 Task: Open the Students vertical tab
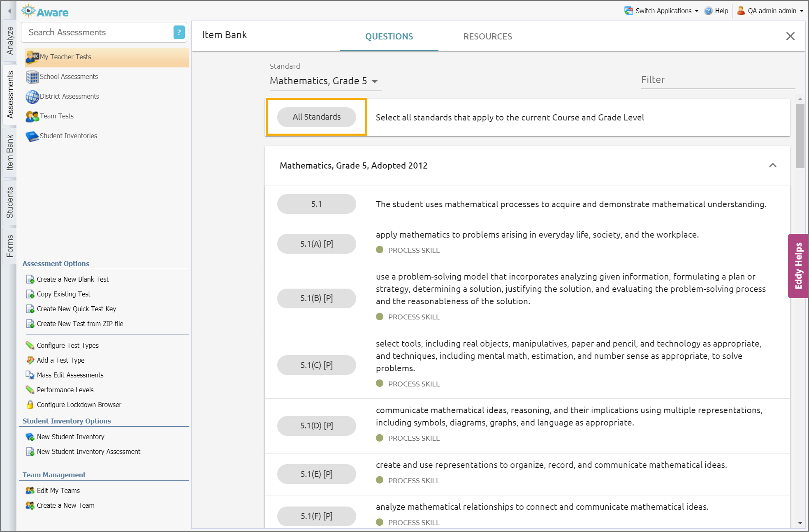coord(9,203)
